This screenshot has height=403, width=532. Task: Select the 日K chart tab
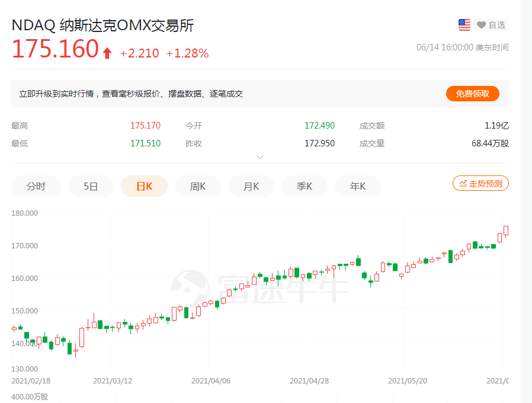tap(144, 186)
